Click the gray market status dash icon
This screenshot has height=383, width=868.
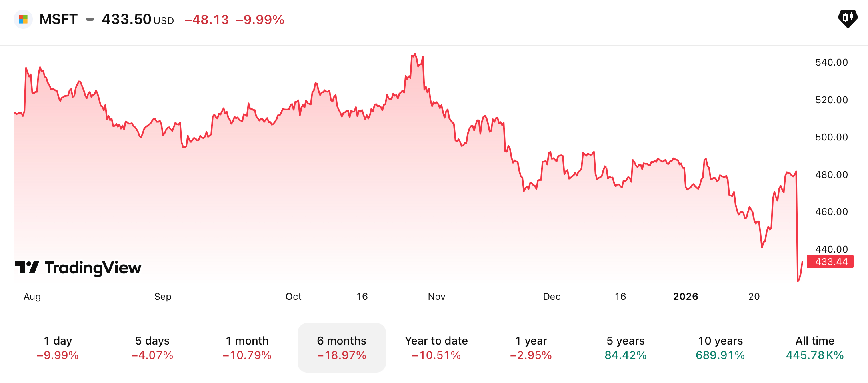point(90,19)
